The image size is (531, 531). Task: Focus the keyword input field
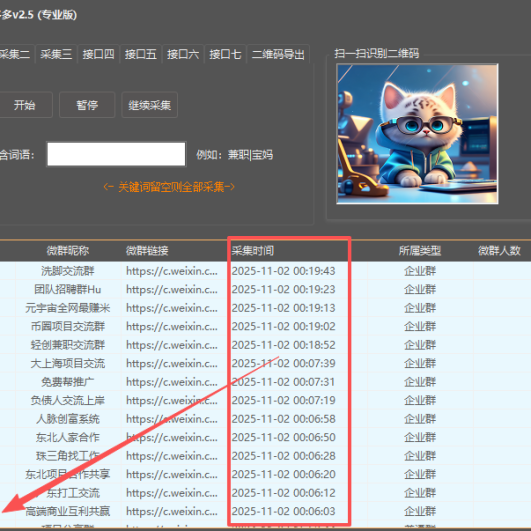coord(116,154)
